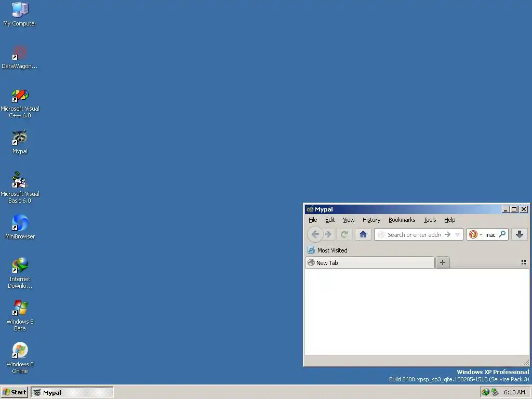Select Microsoft Visual C++ 6.0 shortcut

[20, 103]
